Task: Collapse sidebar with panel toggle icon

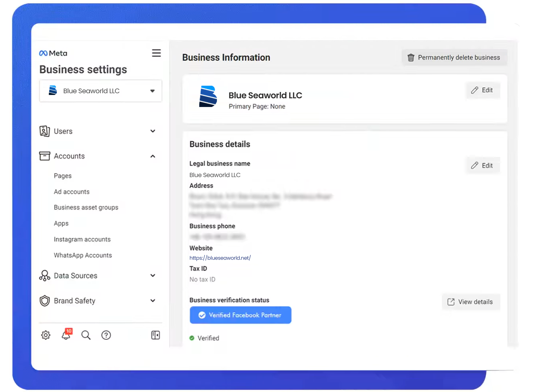Action: 155,335
